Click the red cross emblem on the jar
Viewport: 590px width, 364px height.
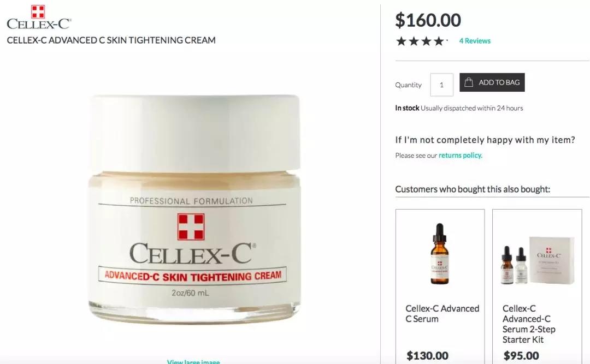[191, 226]
